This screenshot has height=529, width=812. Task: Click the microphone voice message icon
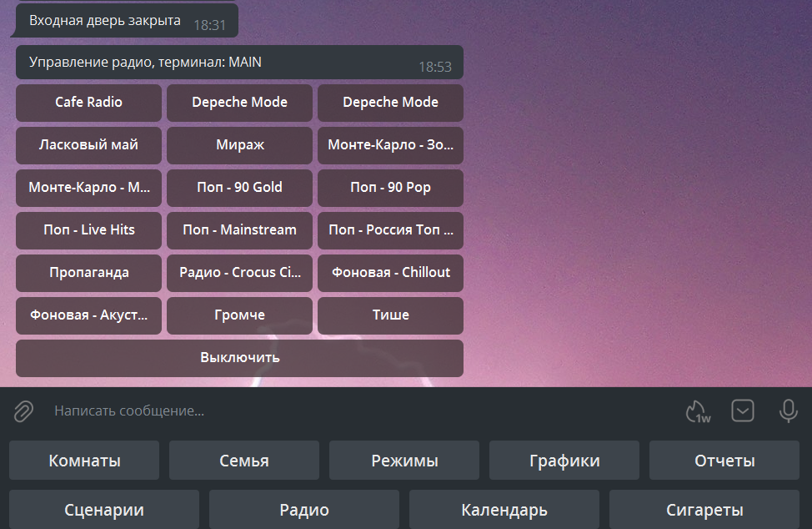[788, 411]
